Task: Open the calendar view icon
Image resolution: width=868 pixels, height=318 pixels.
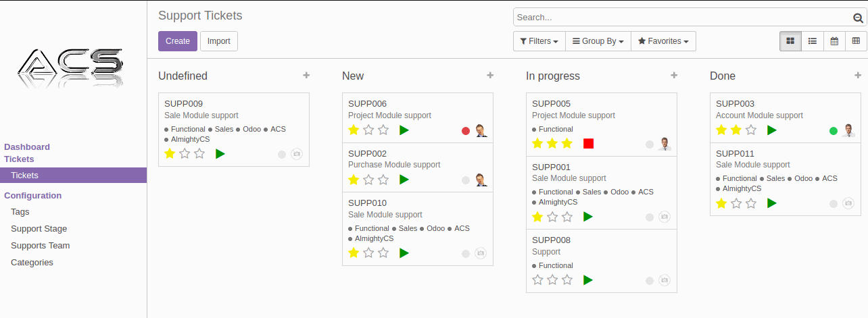Action: tap(834, 41)
